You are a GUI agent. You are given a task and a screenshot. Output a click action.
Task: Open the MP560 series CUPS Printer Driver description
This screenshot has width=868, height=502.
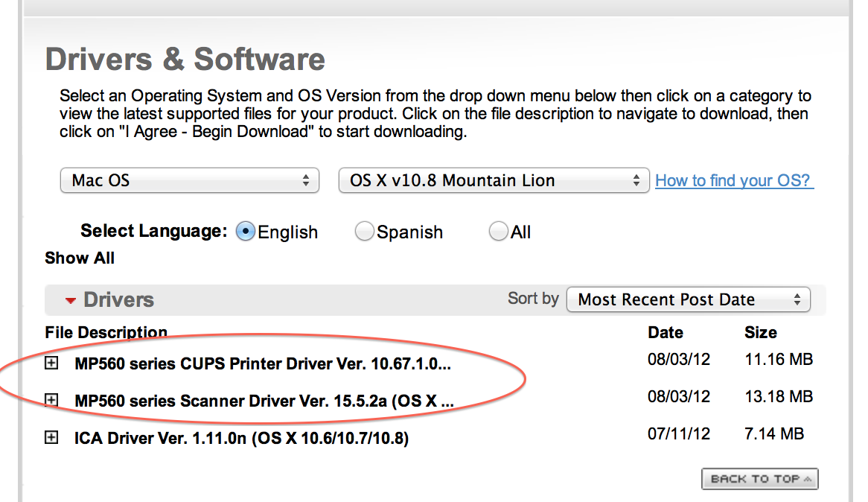point(263,364)
